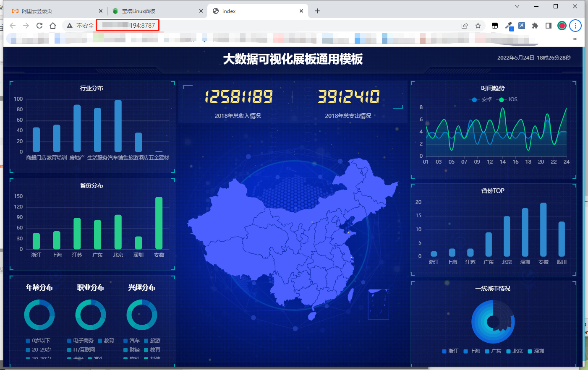This screenshot has width=588, height=370.
Task: Switch to the 阿里云登录页 tab
Action: (57, 11)
